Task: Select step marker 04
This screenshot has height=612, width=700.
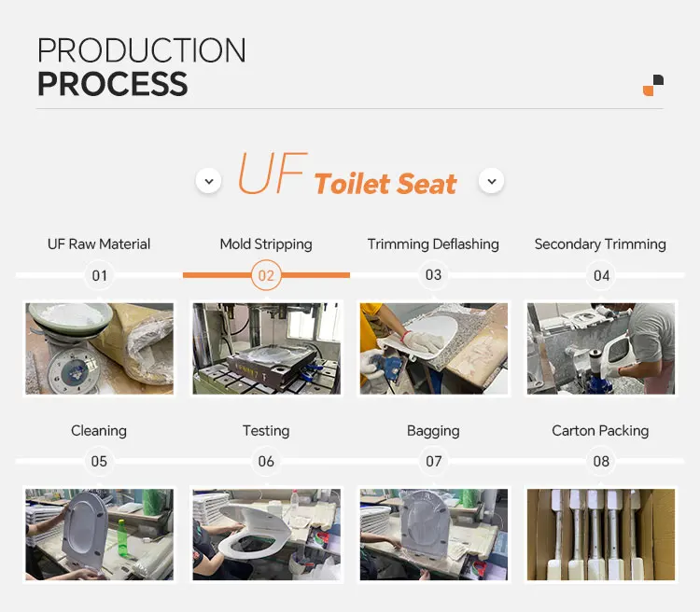Action: 601,275
